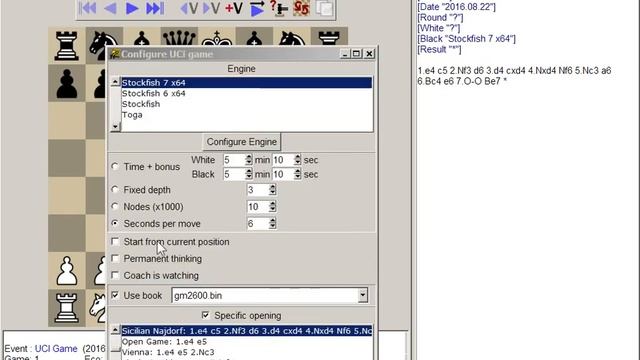Maximize the Configure UCI game dialog
640x360 pixels.
coord(356,54)
